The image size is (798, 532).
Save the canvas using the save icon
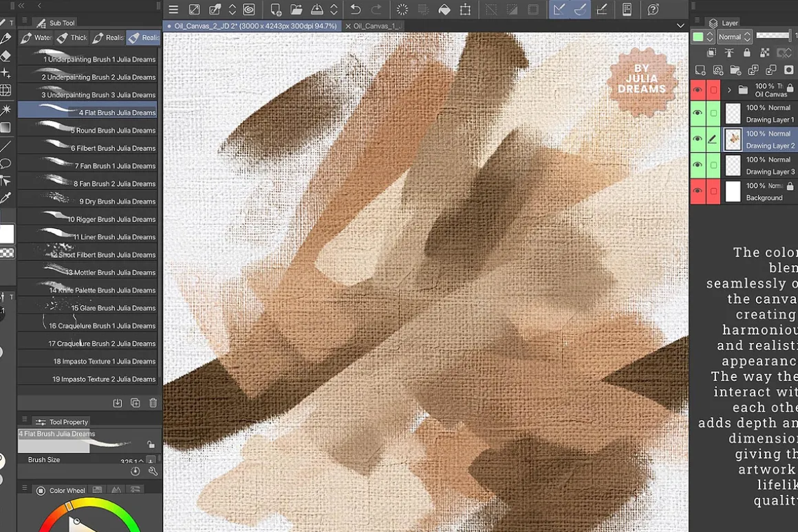point(316,10)
